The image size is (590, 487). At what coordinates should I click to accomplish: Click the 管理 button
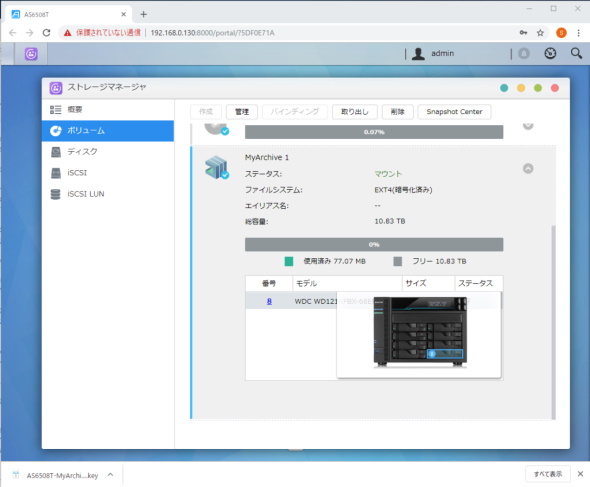[x=242, y=112]
